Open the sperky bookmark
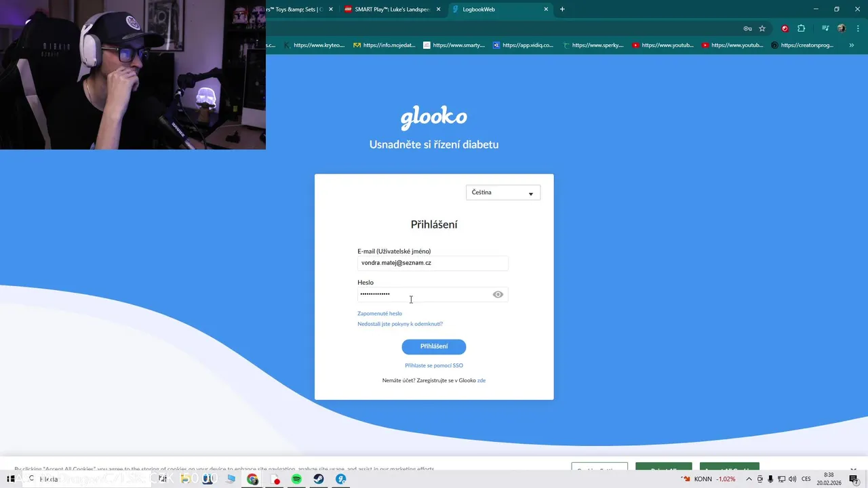 pyautogui.click(x=593, y=45)
